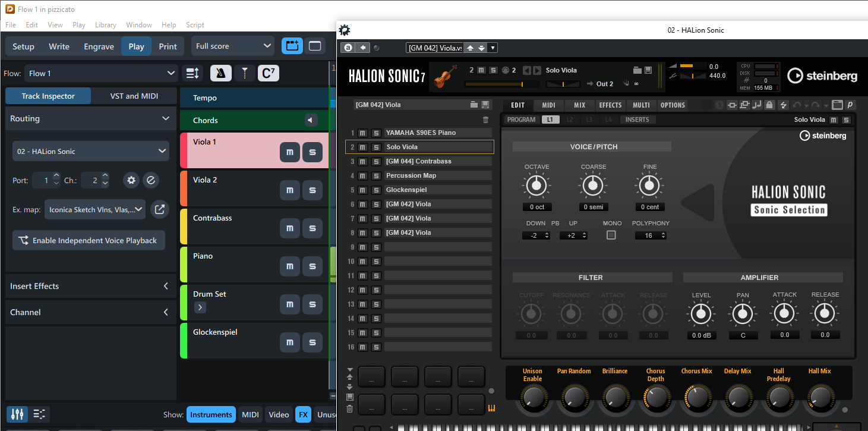Click the HALion Sonic plug-in settings gear
Image resolution: width=868 pixels, height=431 pixels.
point(344,30)
